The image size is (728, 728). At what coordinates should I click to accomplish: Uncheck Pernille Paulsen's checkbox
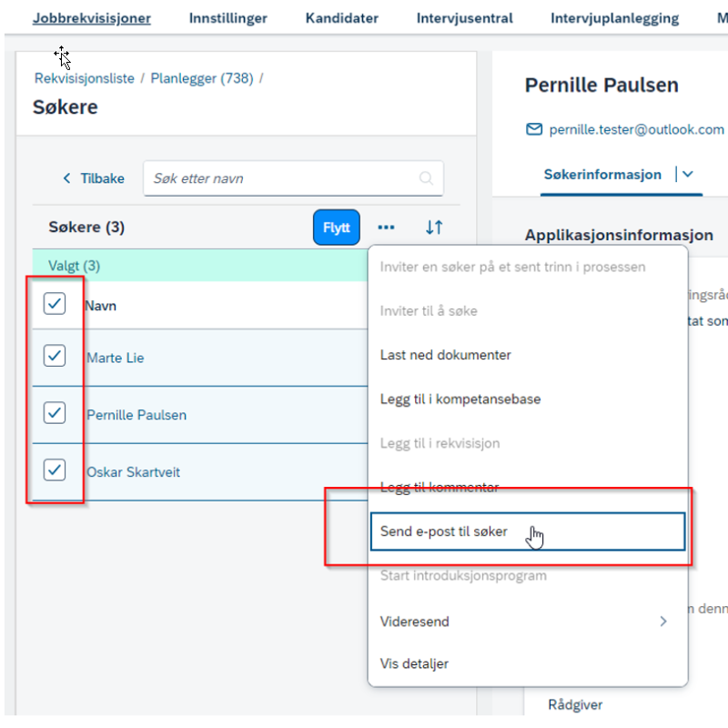[55, 413]
